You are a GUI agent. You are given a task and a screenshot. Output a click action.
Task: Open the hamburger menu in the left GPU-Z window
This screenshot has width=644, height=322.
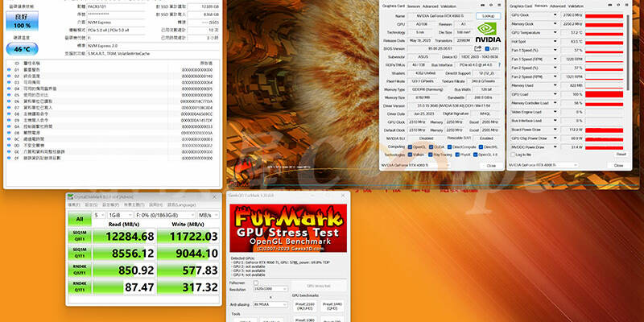click(499, 6)
